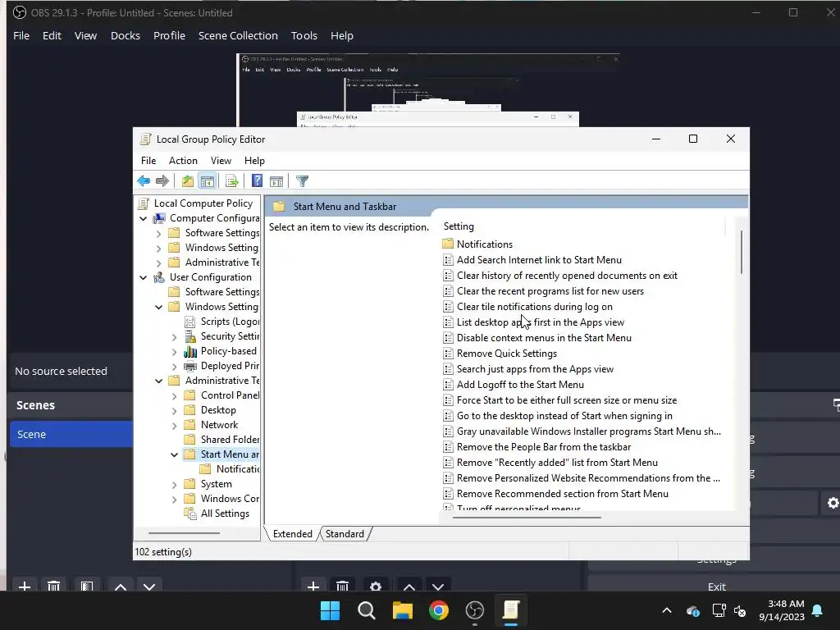Viewport: 840px width, 630px height.
Task: Open Help menu in Group Policy Editor
Action: 254,161
